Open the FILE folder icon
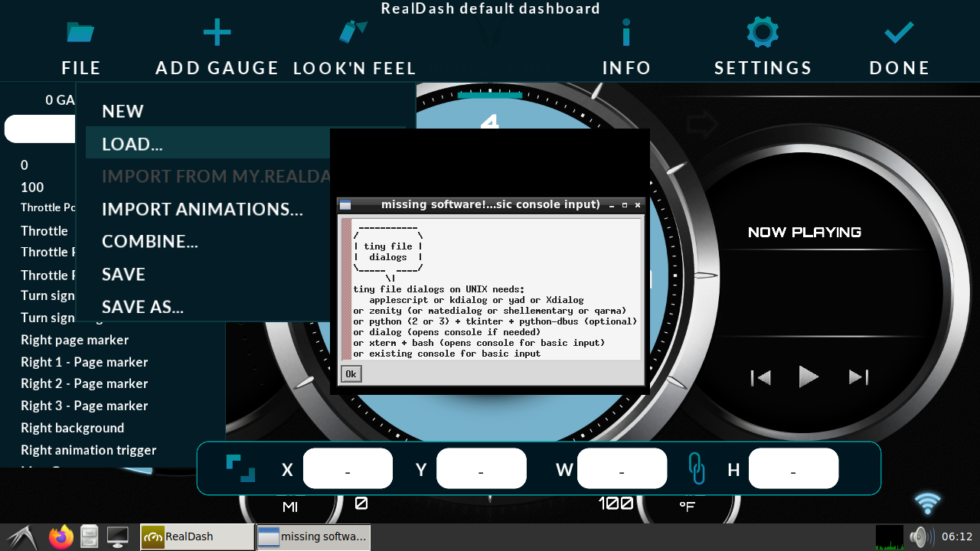The height and width of the screenshot is (551, 980). [80, 33]
